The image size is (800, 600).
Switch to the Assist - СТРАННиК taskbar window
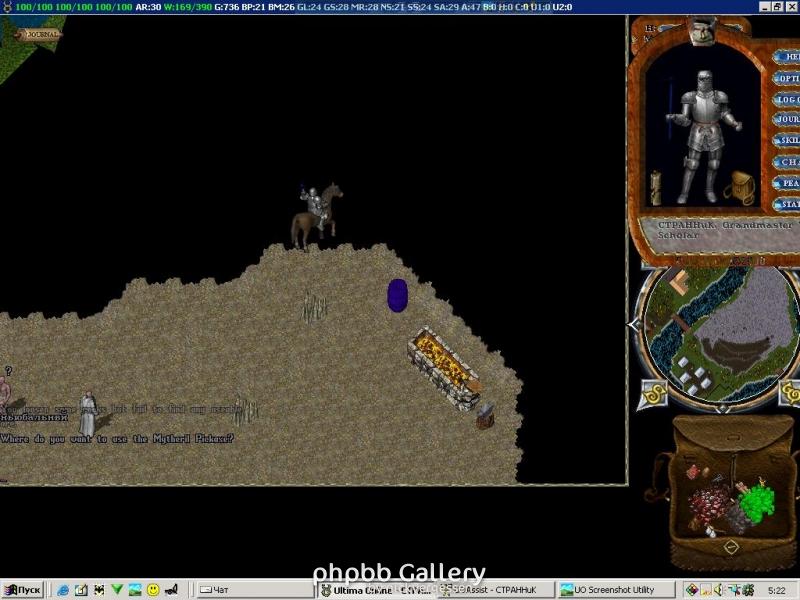[x=495, y=590]
